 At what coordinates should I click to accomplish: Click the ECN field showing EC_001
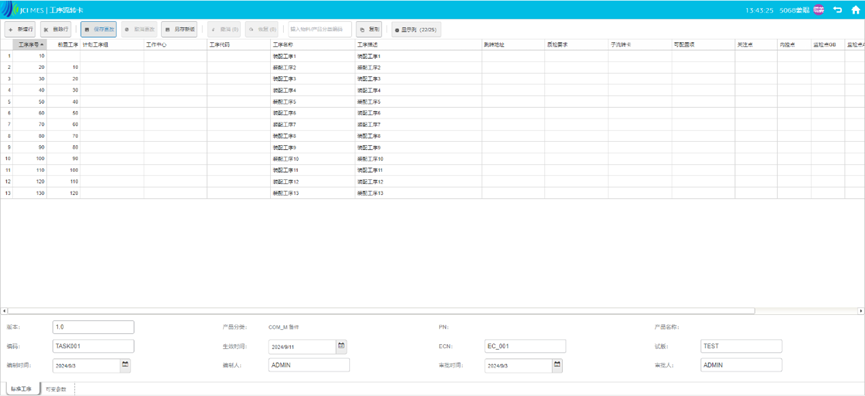(x=525, y=346)
